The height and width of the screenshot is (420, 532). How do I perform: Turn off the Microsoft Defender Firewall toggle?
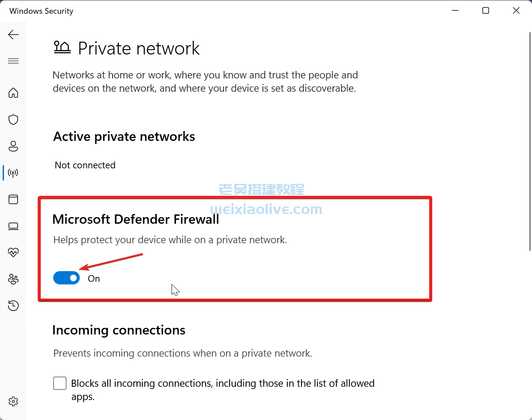(66, 278)
